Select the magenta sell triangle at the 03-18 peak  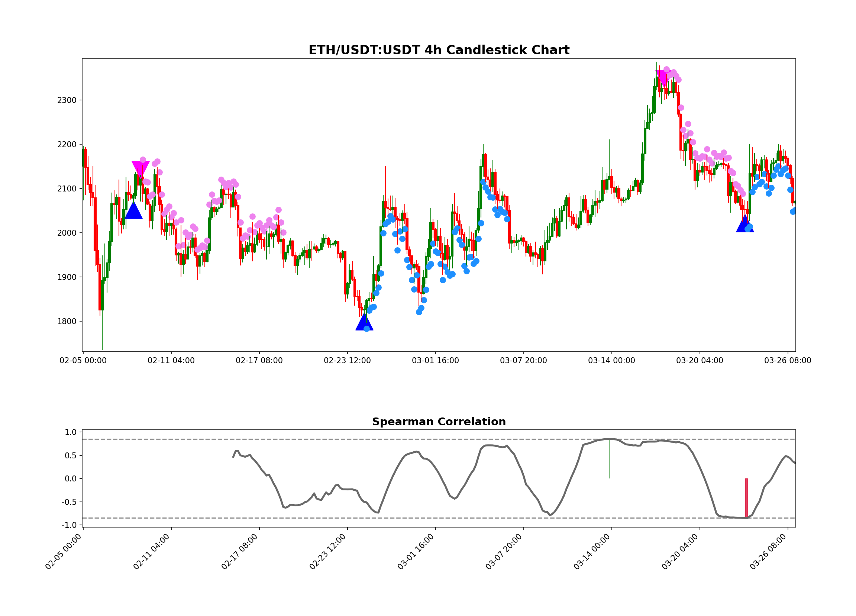tap(662, 77)
